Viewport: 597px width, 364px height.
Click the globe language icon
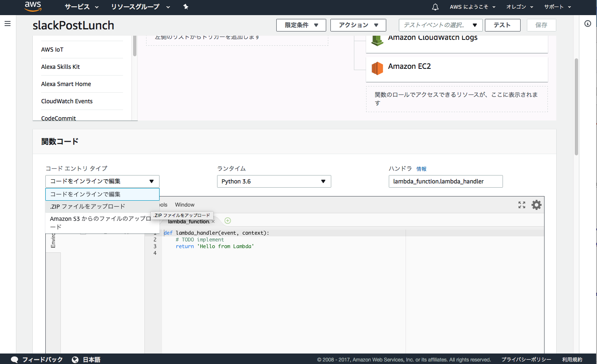76,359
